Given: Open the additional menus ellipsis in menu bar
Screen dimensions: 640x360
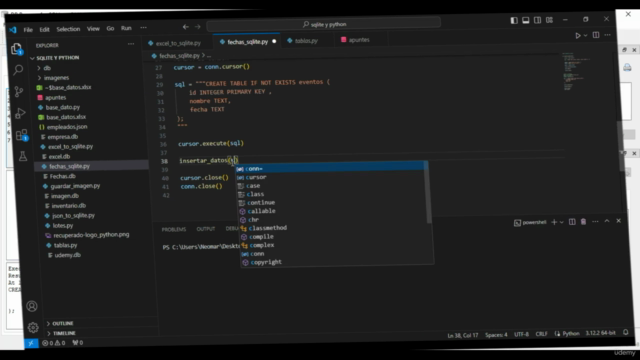Looking at the screenshot, I should [x=143, y=28].
